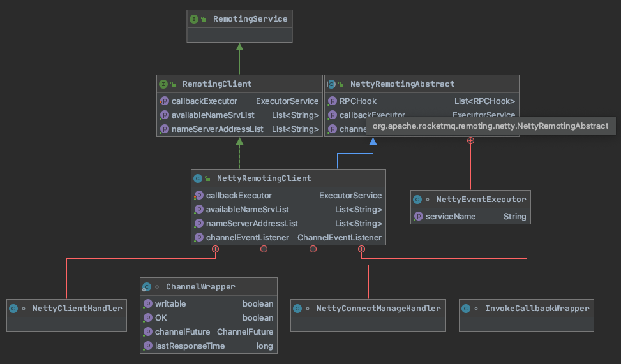
Task: Click the property icon of serviceName row
Action: pos(418,216)
